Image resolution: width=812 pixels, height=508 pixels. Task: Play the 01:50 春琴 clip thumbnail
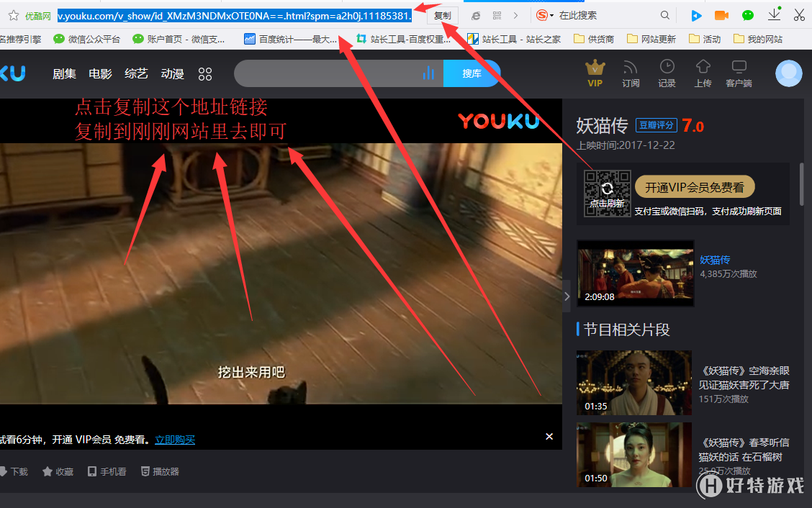(x=634, y=455)
